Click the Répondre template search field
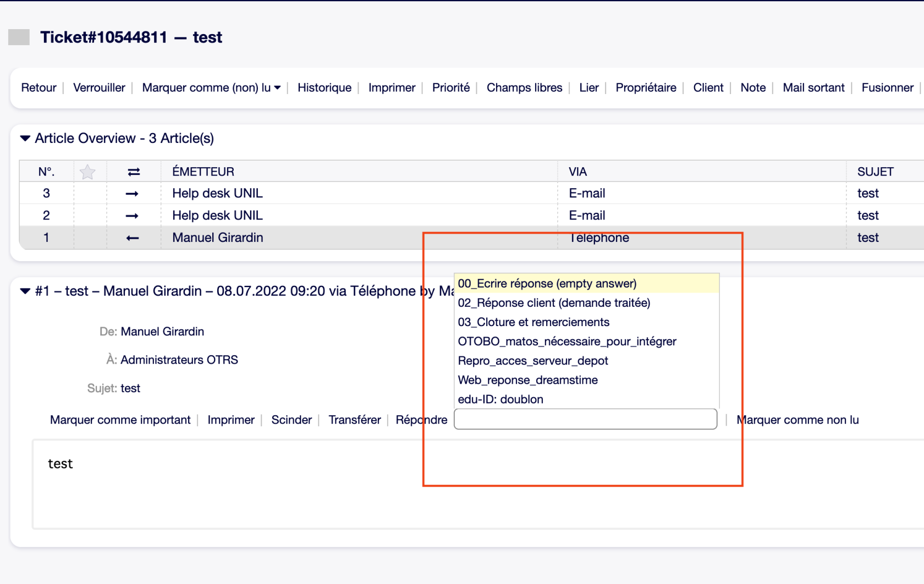Viewport: 924px width, 584px height. tap(585, 419)
